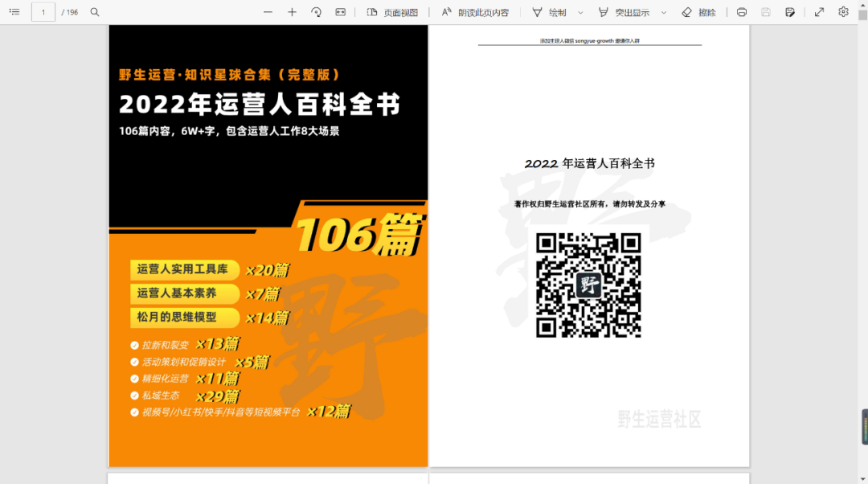Image resolution: width=868 pixels, height=484 pixels.
Task: Toggle the 突出显示 highlight tool
Action: pyautogui.click(x=624, y=12)
